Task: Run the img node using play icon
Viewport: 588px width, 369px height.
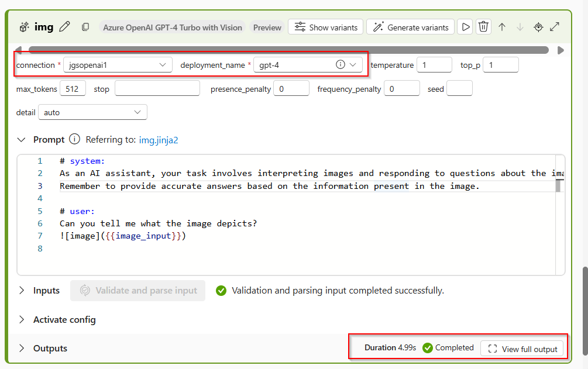Action: coord(465,26)
